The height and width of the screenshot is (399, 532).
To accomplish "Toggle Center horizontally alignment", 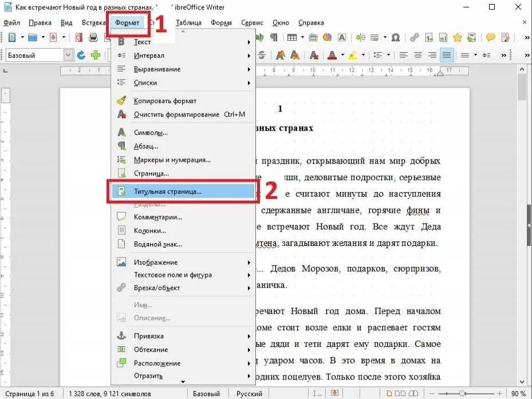I will tap(417, 55).
